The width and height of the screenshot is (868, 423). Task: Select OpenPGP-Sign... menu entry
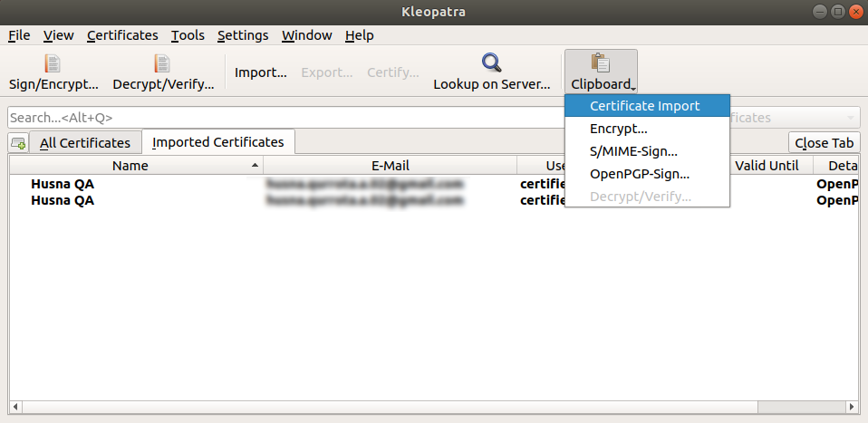click(647, 174)
